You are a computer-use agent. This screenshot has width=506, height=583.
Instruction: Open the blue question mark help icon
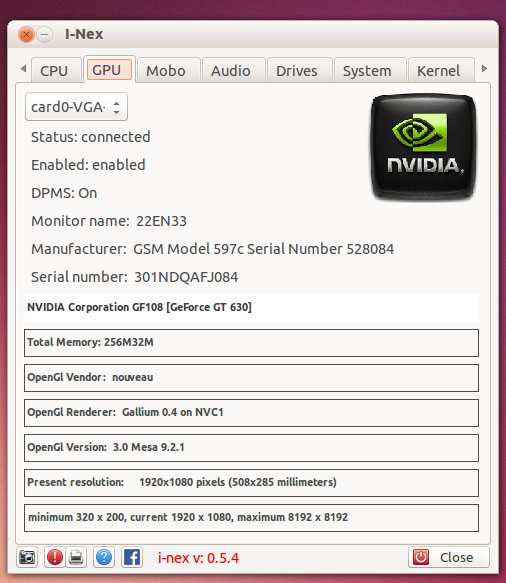coord(104,557)
